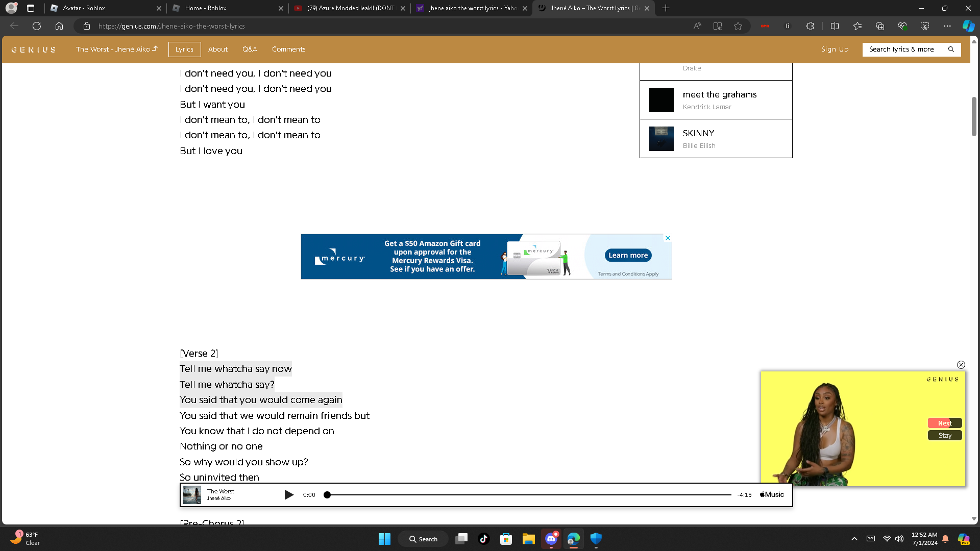980x551 pixels.
Task: Close the Jhené Aiko – The Worst Lyrics tab
Action: pos(647,8)
